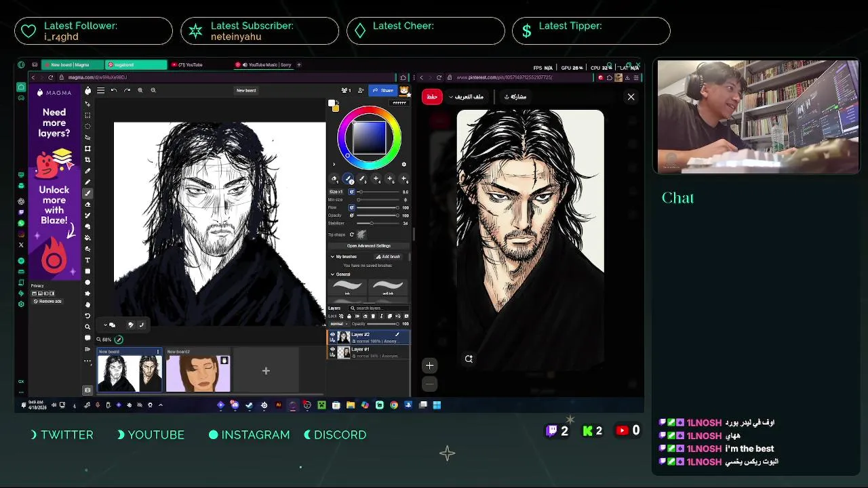Viewport: 868px width, 488px height.
Task: Select the rectangular selection tool
Action: coord(87,115)
